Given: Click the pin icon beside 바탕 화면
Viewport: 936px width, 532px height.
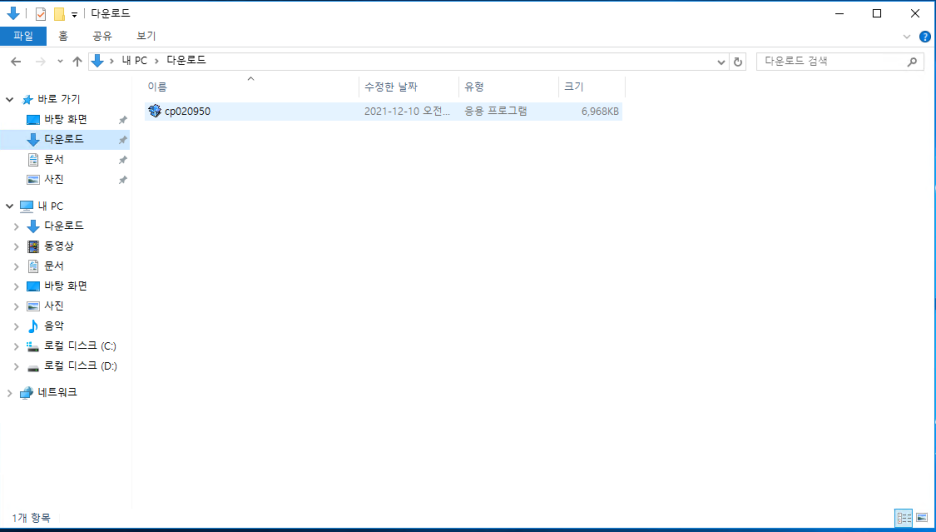Looking at the screenshot, I should [122, 120].
